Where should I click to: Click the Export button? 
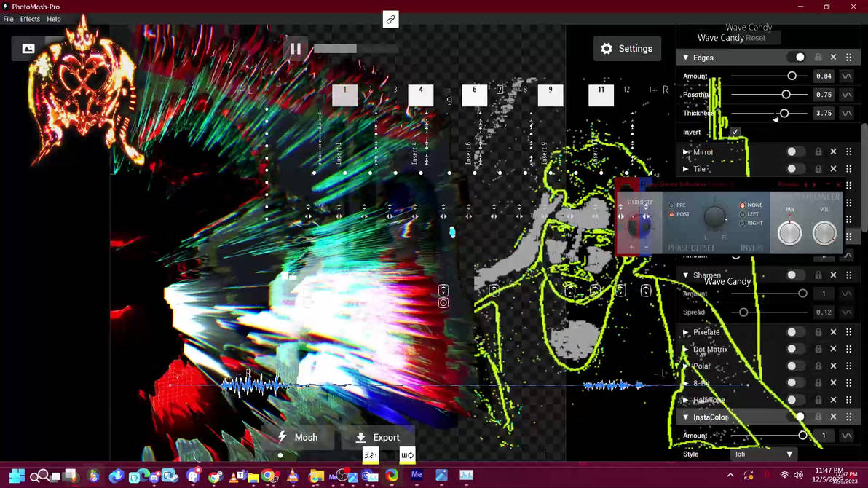377,437
